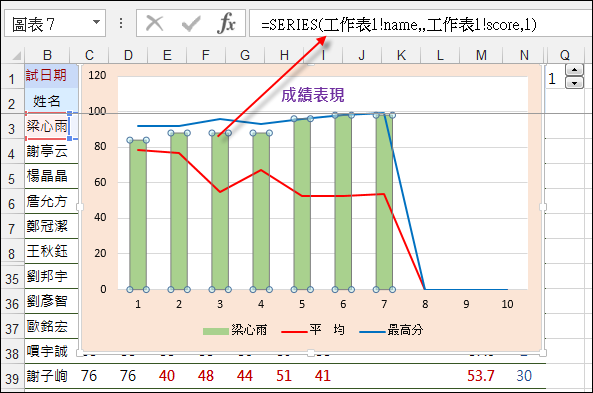Select column M header
The height and width of the screenshot is (393, 593).
point(481,56)
